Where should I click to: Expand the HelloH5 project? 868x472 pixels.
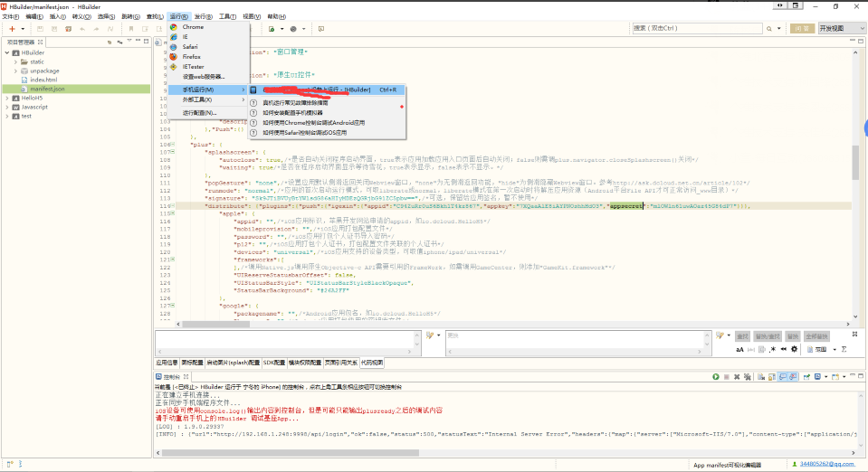coord(7,98)
